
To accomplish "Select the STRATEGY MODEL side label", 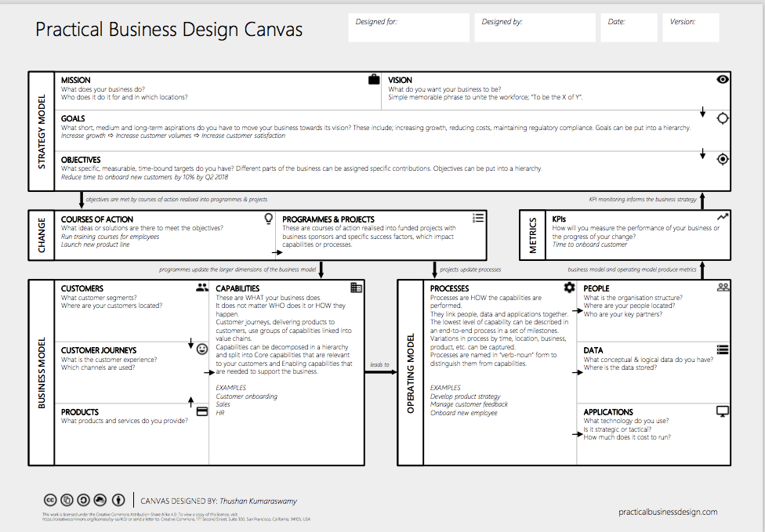I will pos(42,132).
